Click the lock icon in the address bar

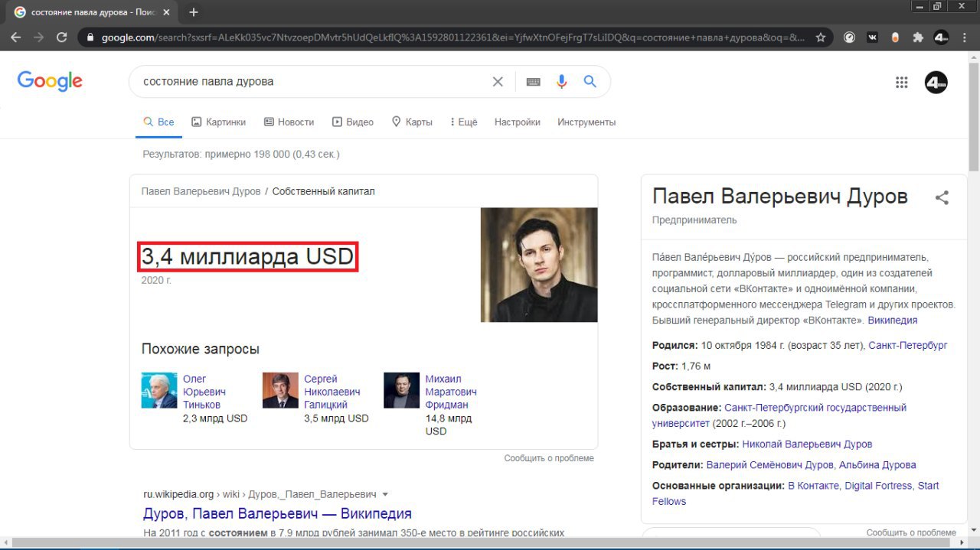[x=90, y=37]
